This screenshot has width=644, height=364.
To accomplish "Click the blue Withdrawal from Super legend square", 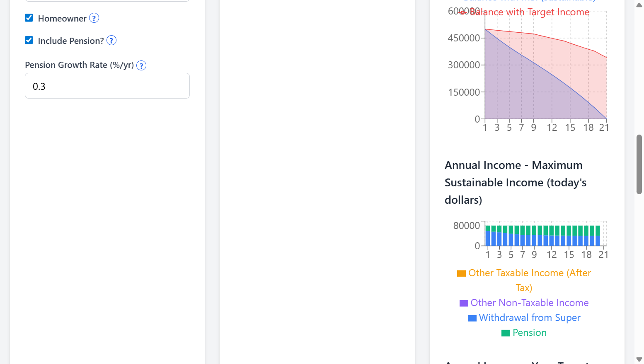I will point(472,318).
